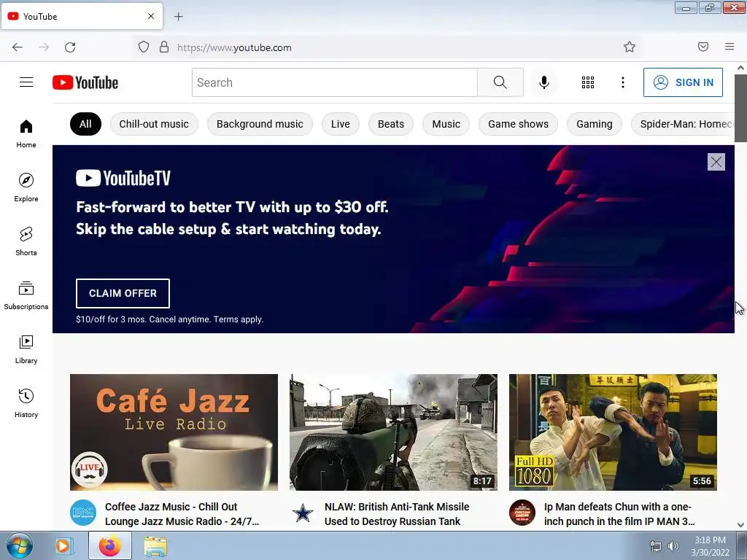Open the Firefox application menu
This screenshot has width=747, height=560.
[729, 47]
